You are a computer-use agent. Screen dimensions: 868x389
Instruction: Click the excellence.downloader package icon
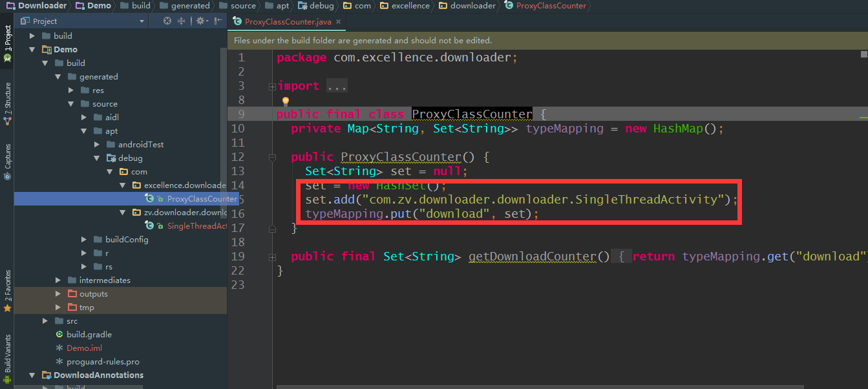coord(137,185)
